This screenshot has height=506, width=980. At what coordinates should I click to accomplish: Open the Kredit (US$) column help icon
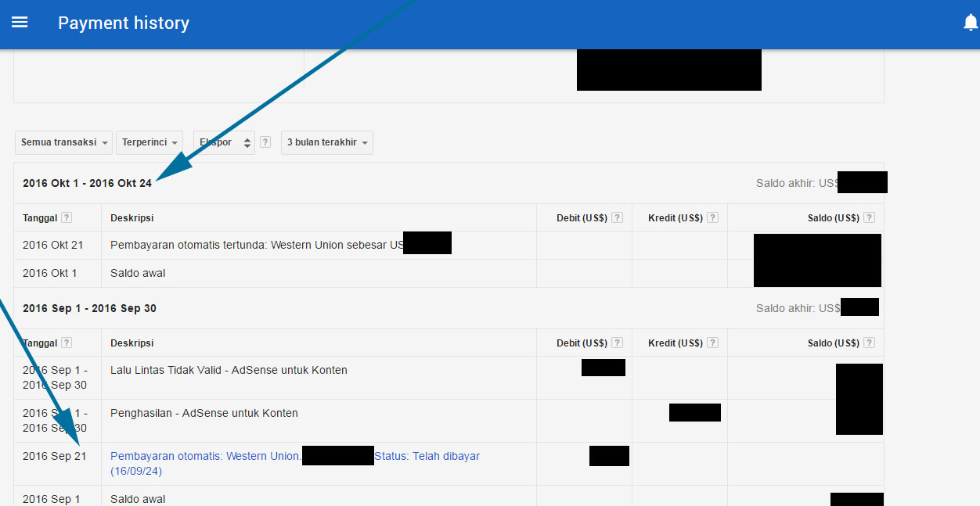(712, 217)
